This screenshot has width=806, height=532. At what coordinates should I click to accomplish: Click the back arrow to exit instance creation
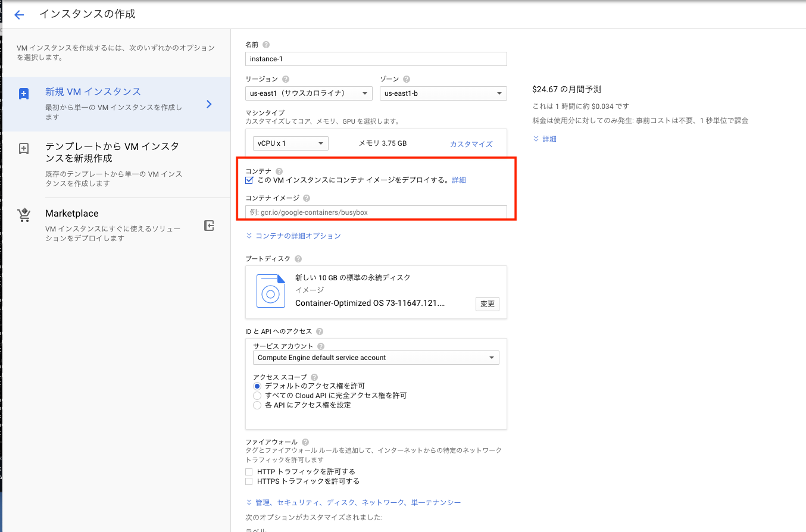[18, 14]
